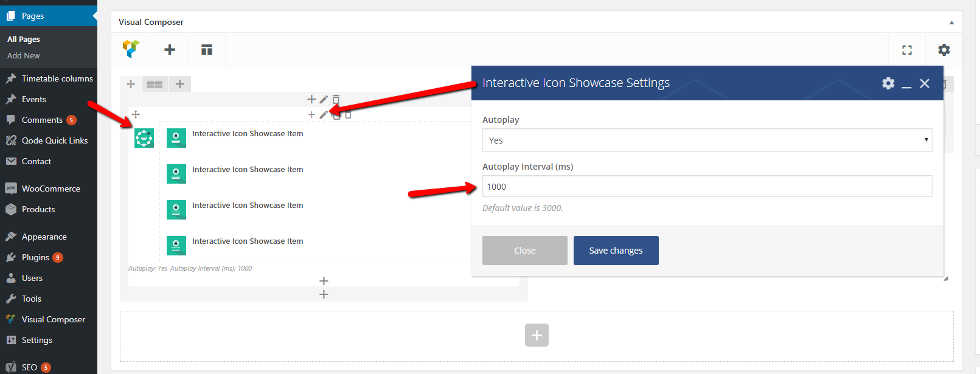The width and height of the screenshot is (980, 374).
Task: Go to All Pages submenu
Action: click(x=24, y=39)
